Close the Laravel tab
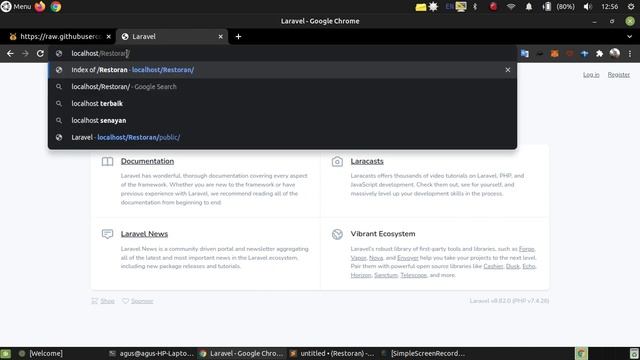The image size is (640, 360). [x=220, y=37]
